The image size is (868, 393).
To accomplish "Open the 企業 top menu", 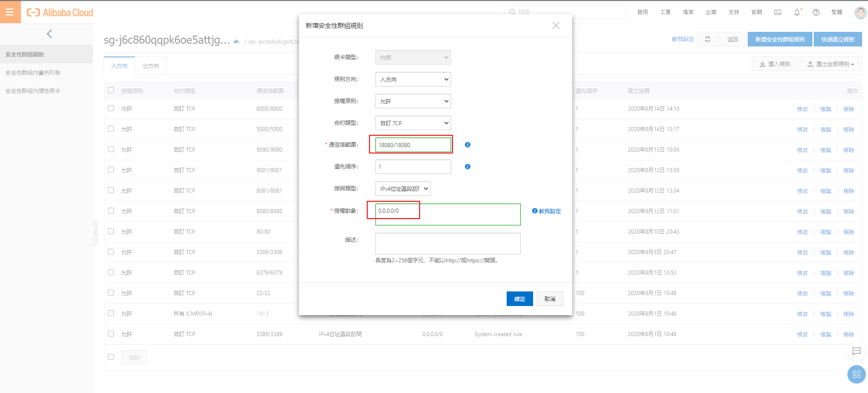I will point(711,12).
